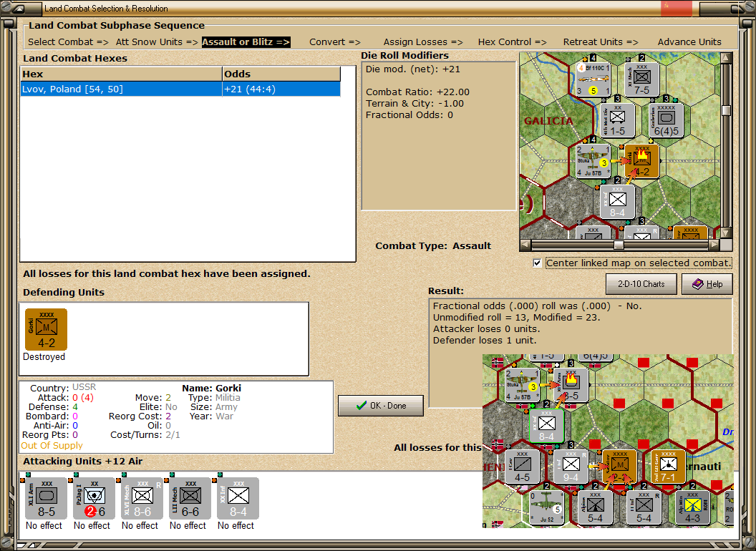Open Help for land combat

pyautogui.click(x=707, y=284)
